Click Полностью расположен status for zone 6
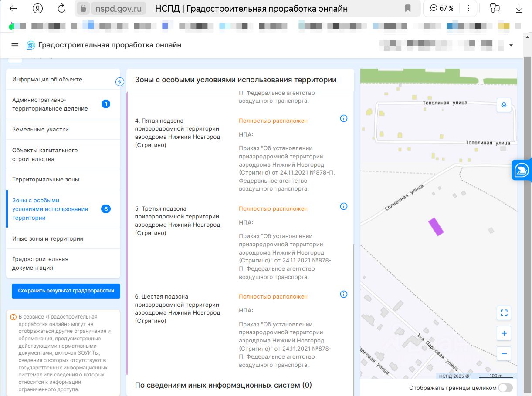Viewport: 532px width, 396px height. pos(273,296)
